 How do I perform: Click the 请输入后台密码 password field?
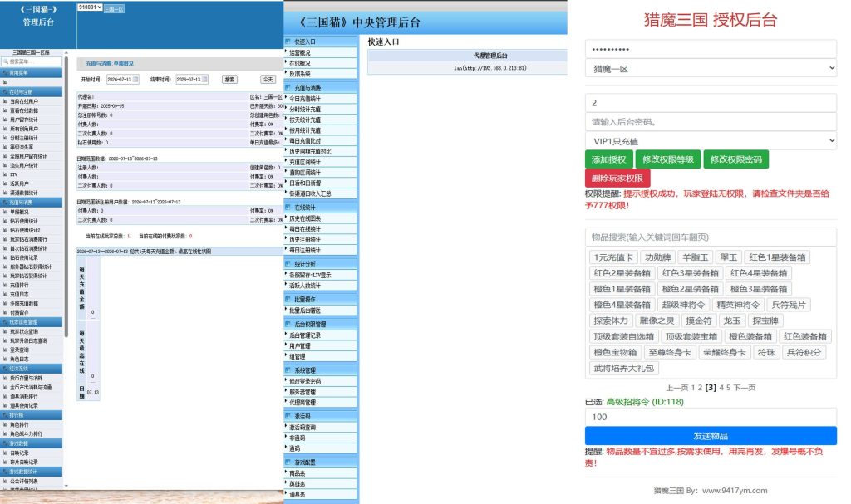click(711, 122)
